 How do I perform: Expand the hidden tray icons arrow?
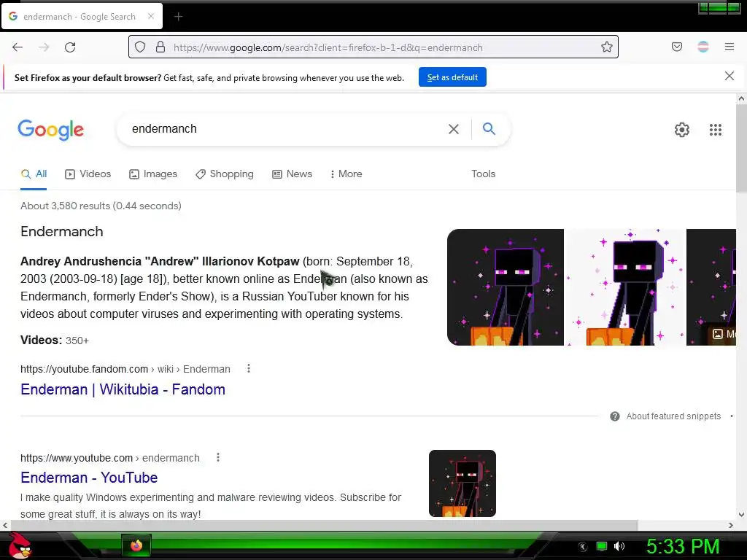(x=582, y=547)
